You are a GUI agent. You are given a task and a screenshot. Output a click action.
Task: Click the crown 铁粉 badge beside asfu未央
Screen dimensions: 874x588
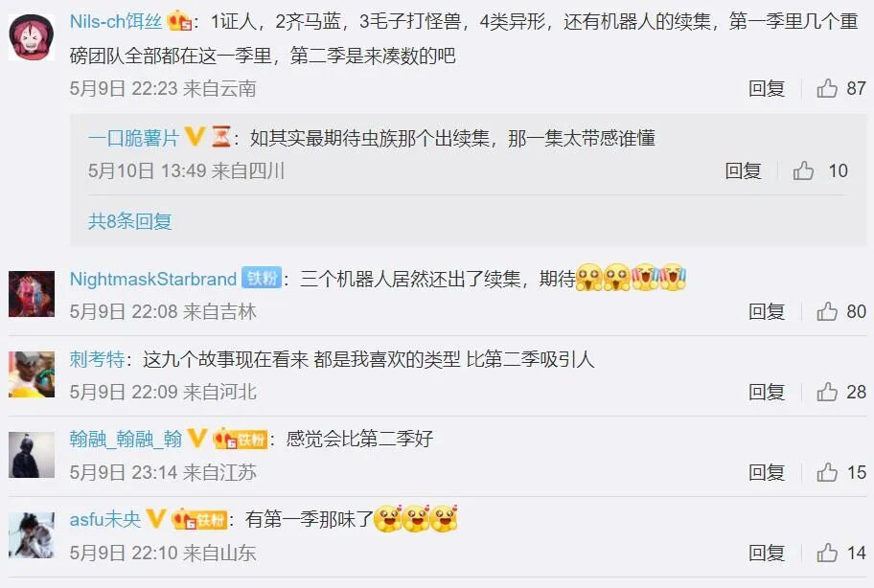coord(199,519)
